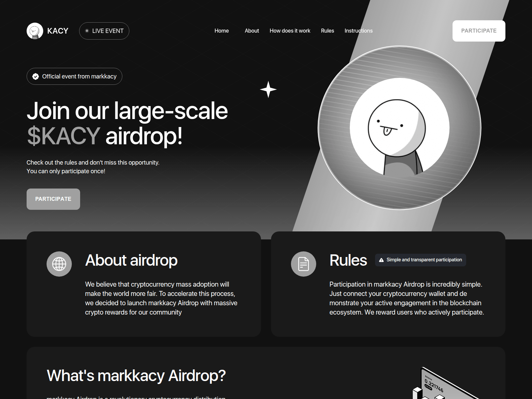The image size is (532, 399).
Task: Click the gray PARTICIPATE button under the headline
Action: pyautogui.click(x=53, y=199)
